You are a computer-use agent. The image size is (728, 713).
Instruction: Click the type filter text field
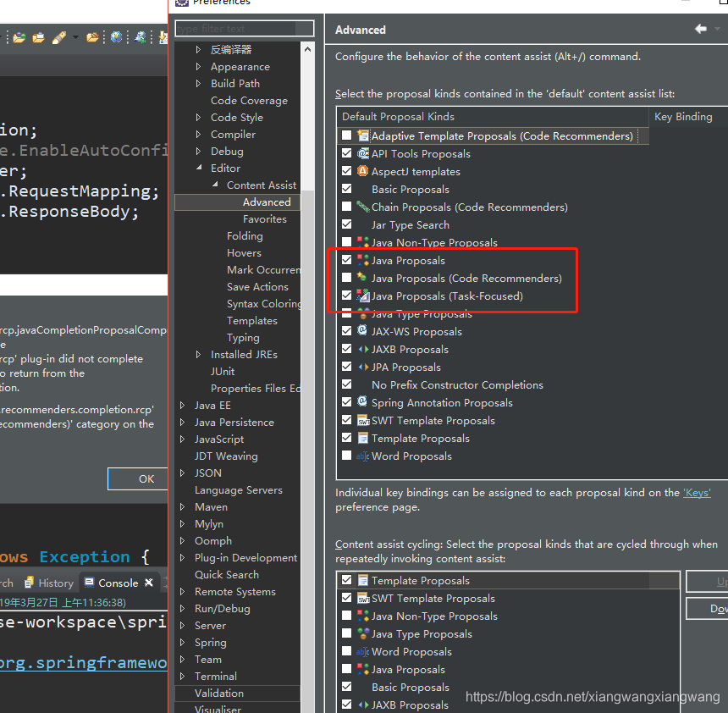[244, 28]
